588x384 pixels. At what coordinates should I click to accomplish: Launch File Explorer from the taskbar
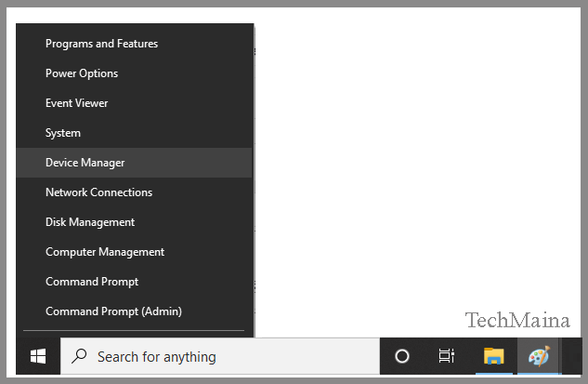493,356
